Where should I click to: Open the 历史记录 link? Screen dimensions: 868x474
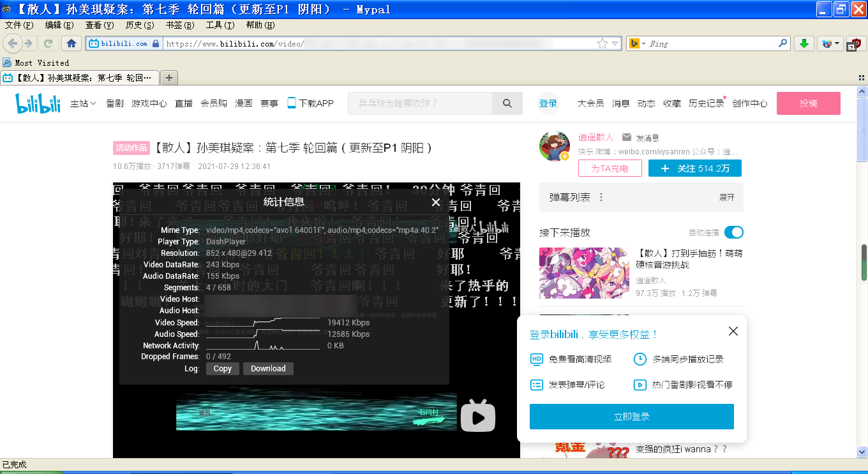[x=707, y=103]
